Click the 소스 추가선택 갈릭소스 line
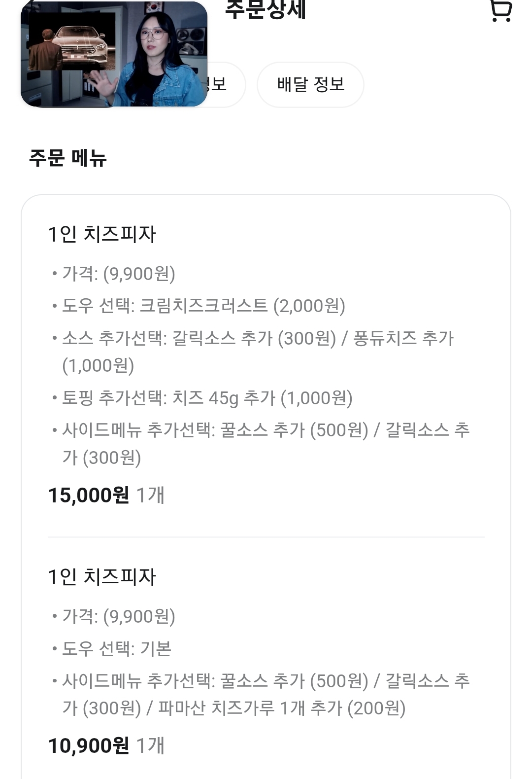This screenshot has height=779, width=532. 258,352
